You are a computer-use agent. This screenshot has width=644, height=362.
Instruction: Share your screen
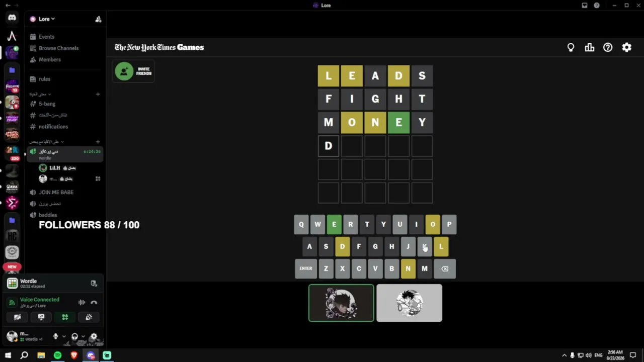(41, 317)
